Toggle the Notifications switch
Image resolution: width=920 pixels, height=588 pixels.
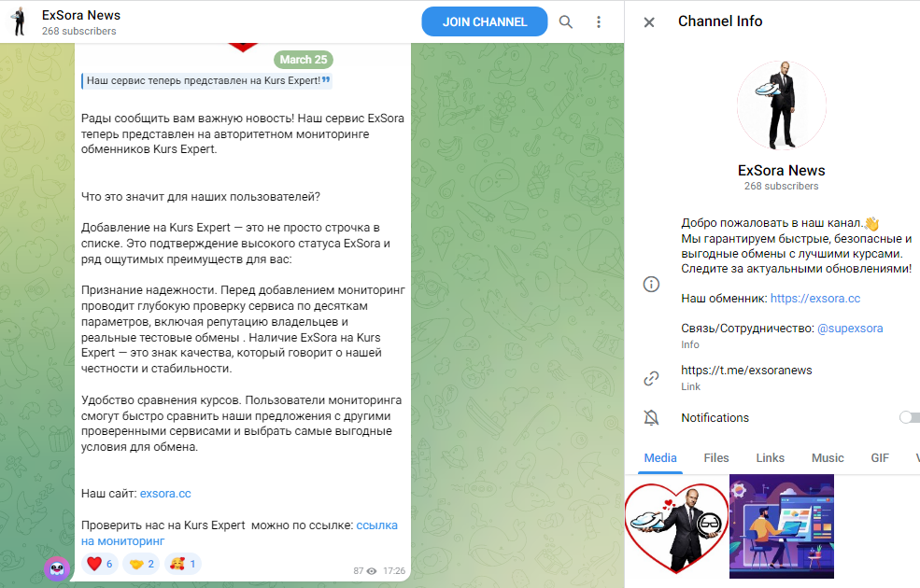pyautogui.click(x=909, y=417)
